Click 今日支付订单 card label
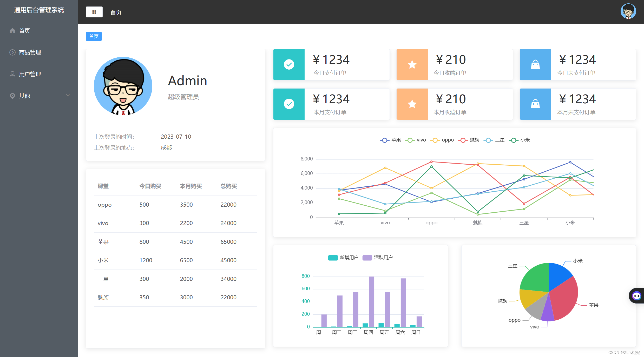 pyautogui.click(x=330, y=73)
